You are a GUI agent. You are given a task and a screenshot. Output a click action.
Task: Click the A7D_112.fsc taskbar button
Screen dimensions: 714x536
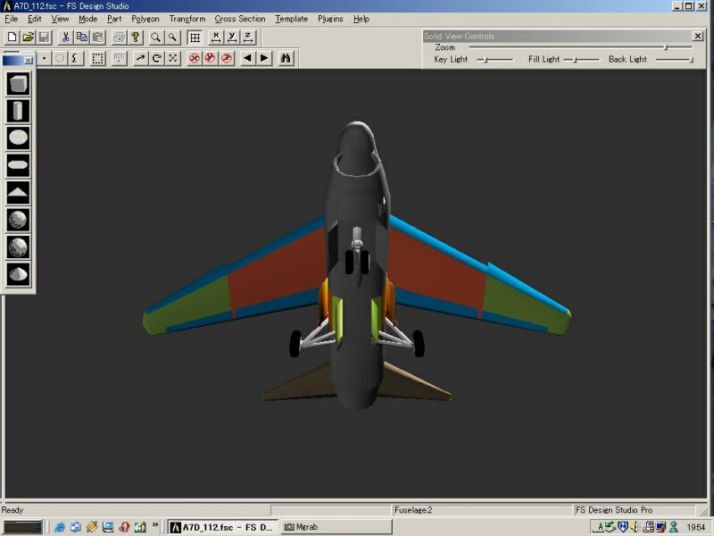[x=222, y=527]
